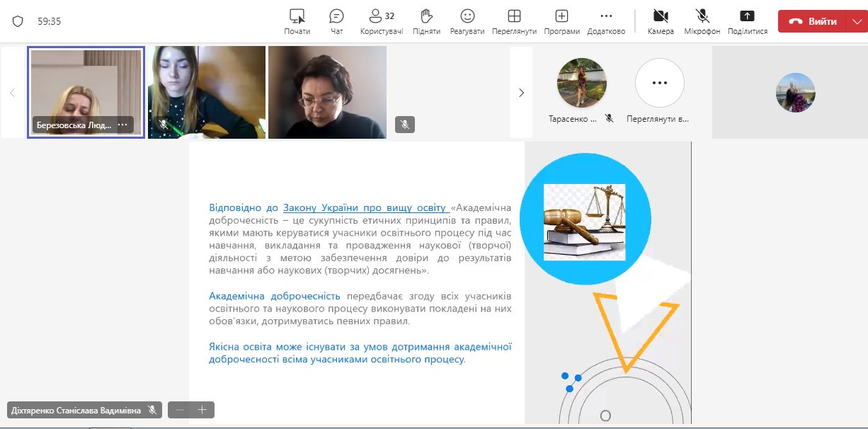
Task: Click Якісна освіта paragraph on slide
Action: 360,353
